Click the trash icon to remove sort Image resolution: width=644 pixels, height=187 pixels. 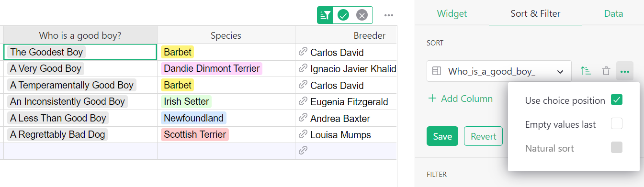pyautogui.click(x=606, y=71)
